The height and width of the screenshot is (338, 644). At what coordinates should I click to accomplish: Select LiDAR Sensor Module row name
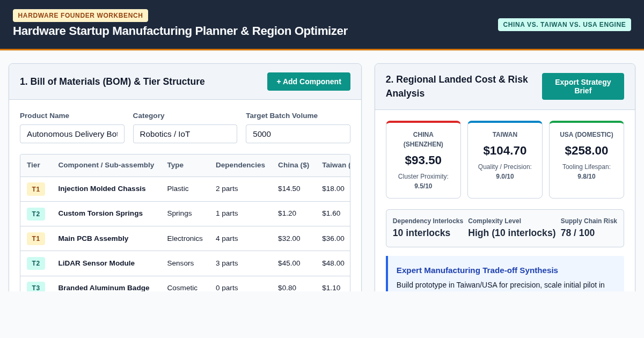click(97, 263)
